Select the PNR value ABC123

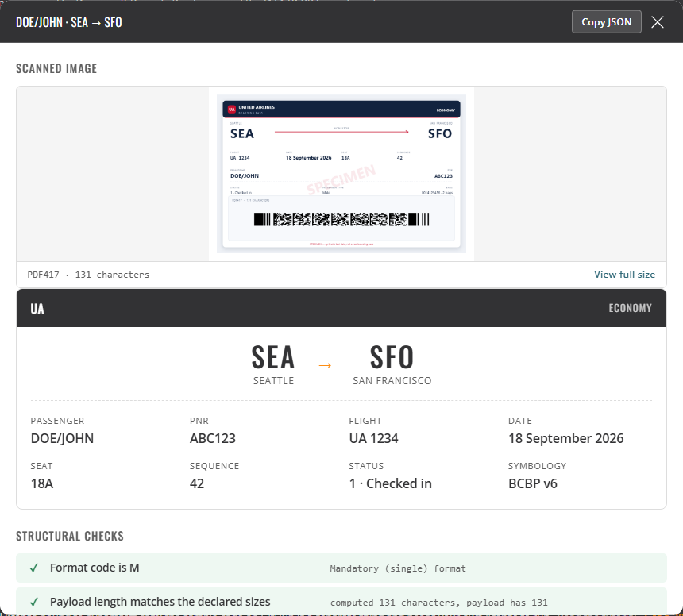213,438
